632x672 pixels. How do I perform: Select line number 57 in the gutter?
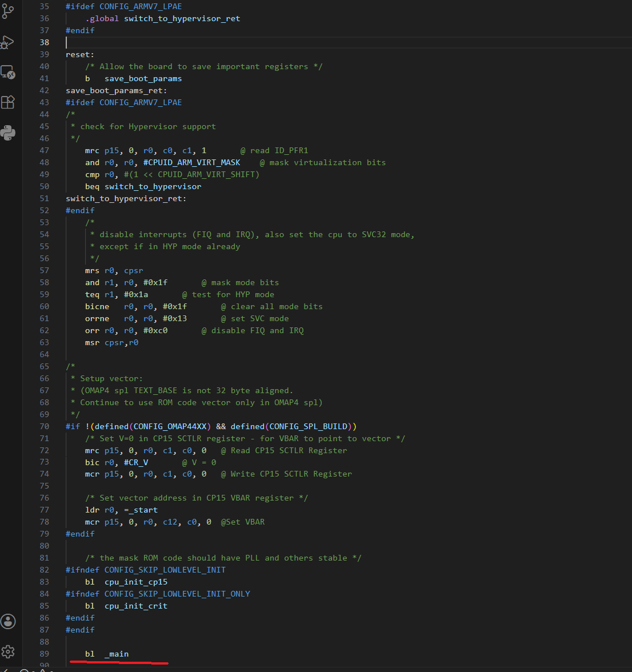[x=45, y=270]
